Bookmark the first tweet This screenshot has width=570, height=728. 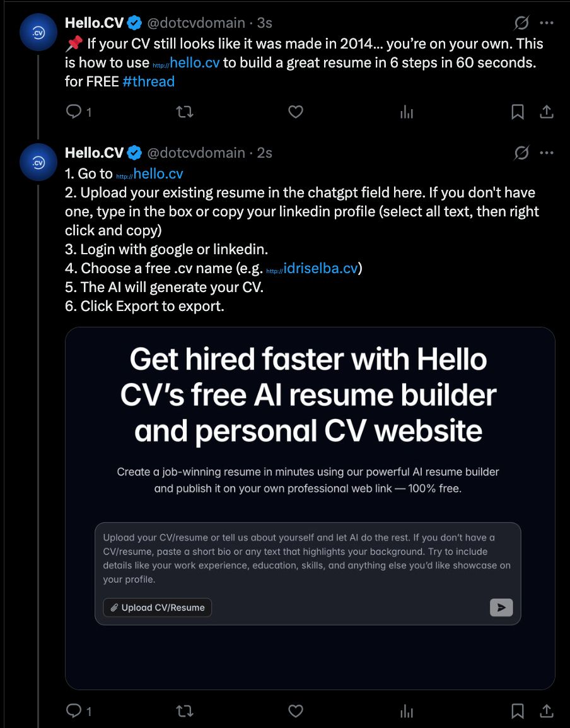point(517,112)
